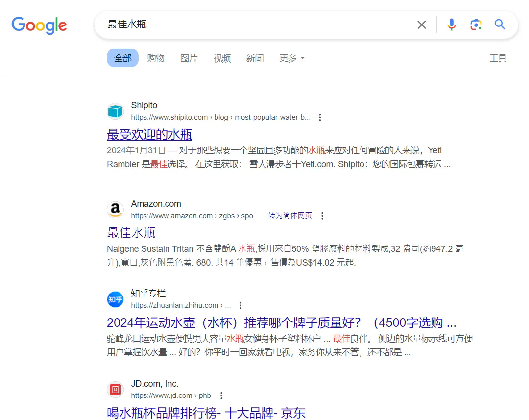529x420 pixels.
Task: Expand the 更多 dropdown
Action: pyautogui.click(x=292, y=58)
